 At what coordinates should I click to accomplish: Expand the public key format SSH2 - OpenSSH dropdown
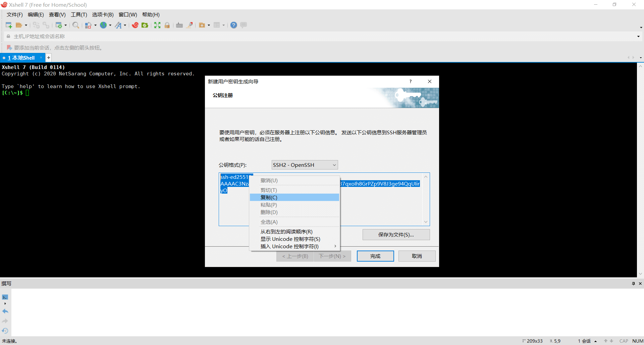(x=305, y=165)
